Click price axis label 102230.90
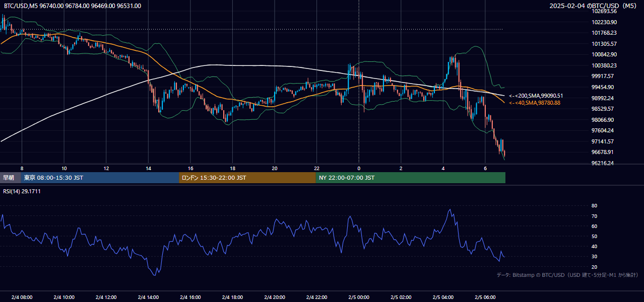The width and height of the screenshot is (644, 302). pos(604,22)
